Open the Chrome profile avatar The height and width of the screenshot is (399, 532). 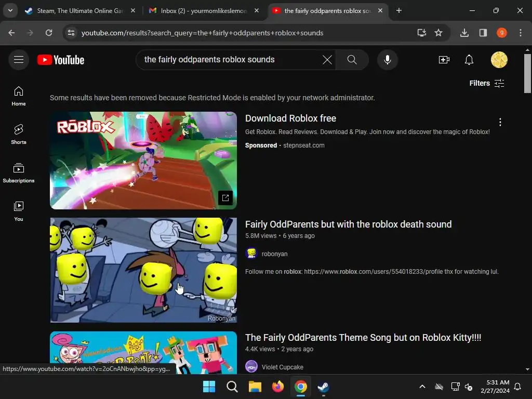(x=502, y=33)
